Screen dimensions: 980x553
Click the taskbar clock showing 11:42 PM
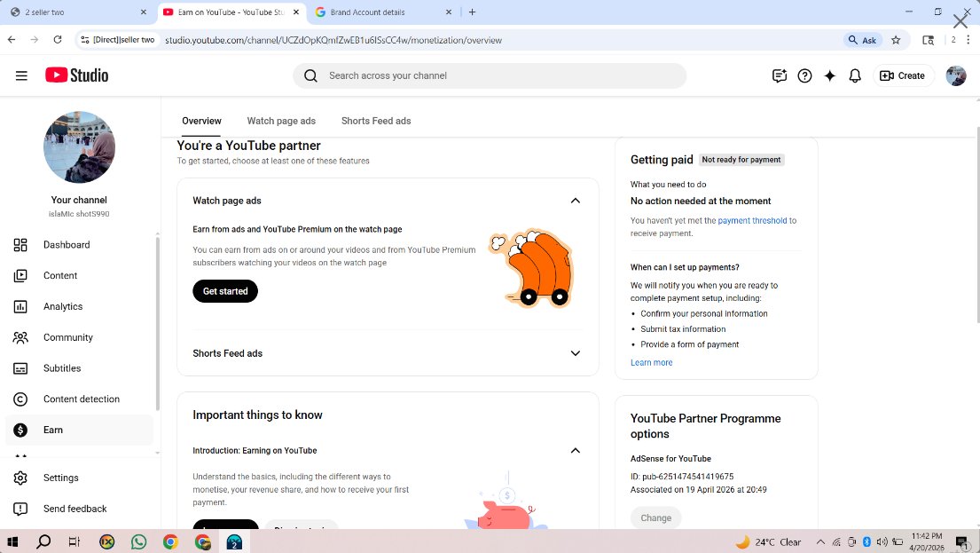pos(927,541)
